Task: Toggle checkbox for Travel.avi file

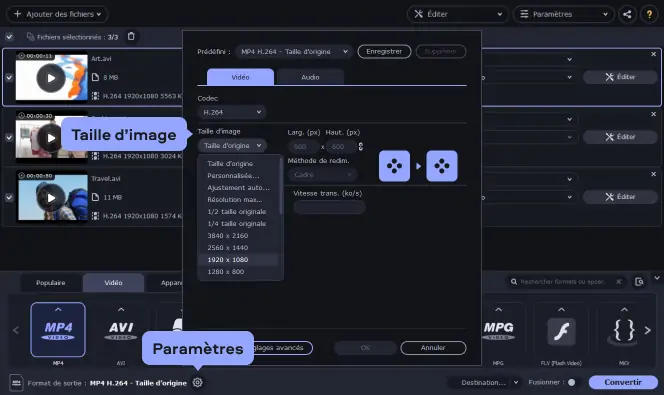Action: pyautogui.click(x=9, y=197)
